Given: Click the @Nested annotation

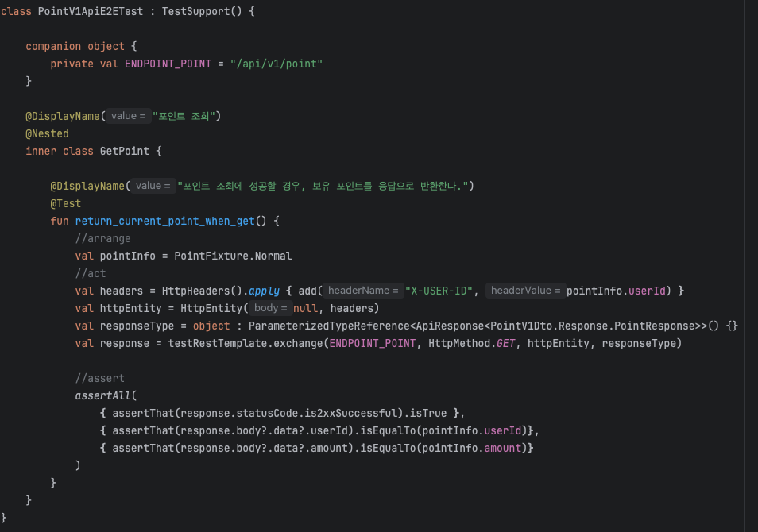Looking at the screenshot, I should click(x=47, y=134).
